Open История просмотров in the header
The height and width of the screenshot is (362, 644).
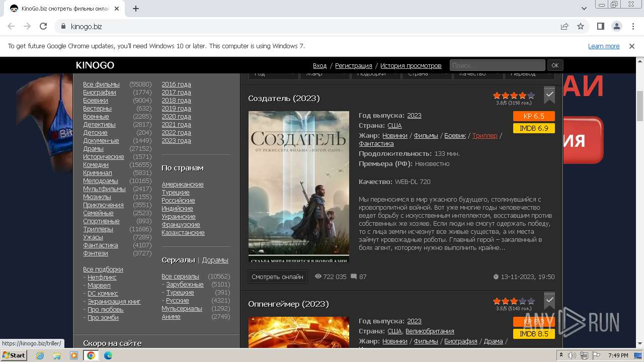(411, 65)
